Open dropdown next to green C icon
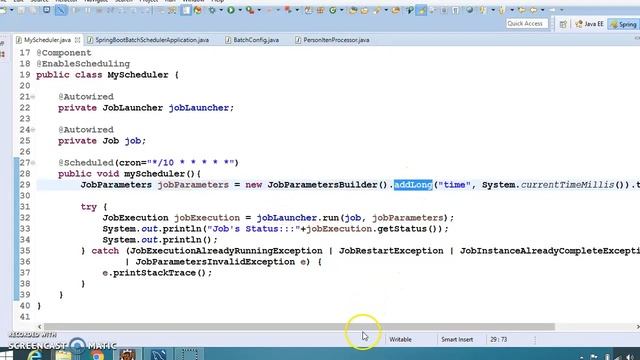 (x=342, y=10)
